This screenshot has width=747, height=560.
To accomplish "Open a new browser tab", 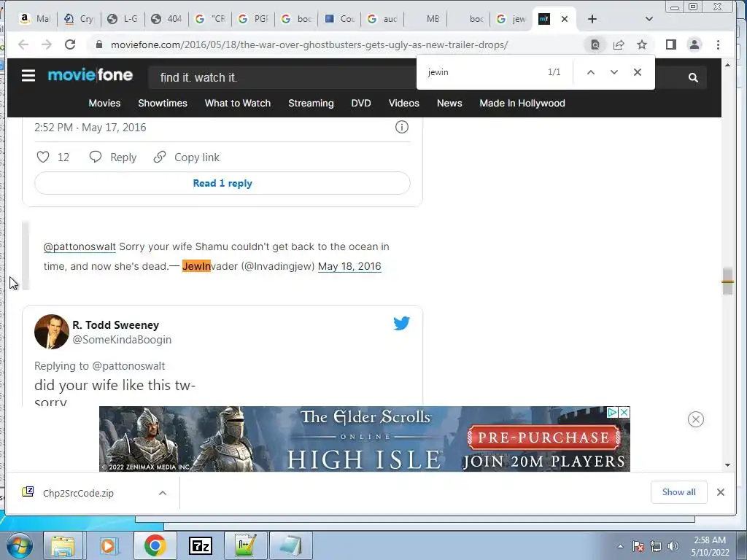I will click(592, 19).
